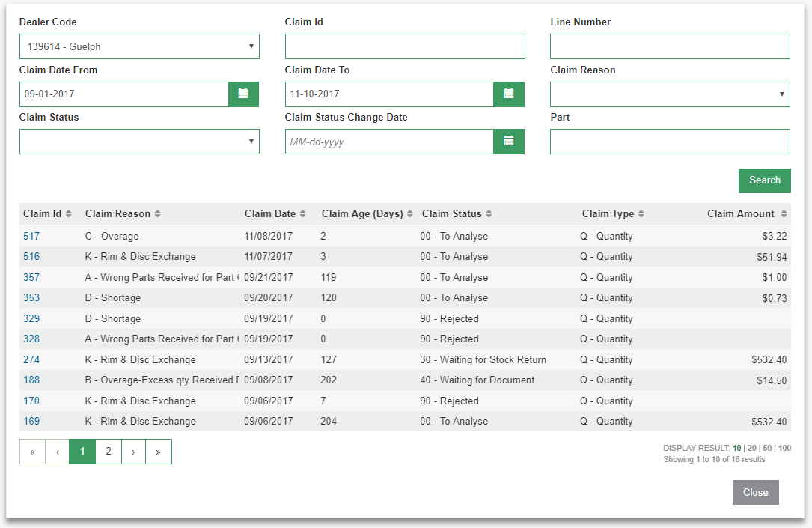Edit the Claim Date To field

(x=389, y=94)
